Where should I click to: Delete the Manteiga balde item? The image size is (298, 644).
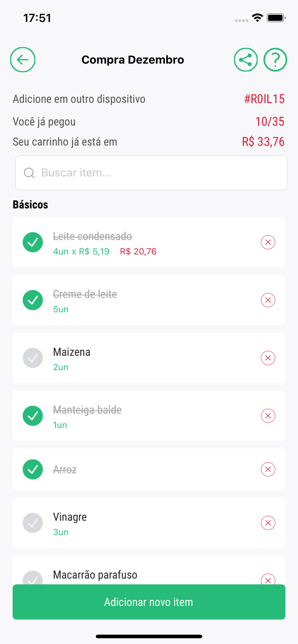[x=268, y=416]
